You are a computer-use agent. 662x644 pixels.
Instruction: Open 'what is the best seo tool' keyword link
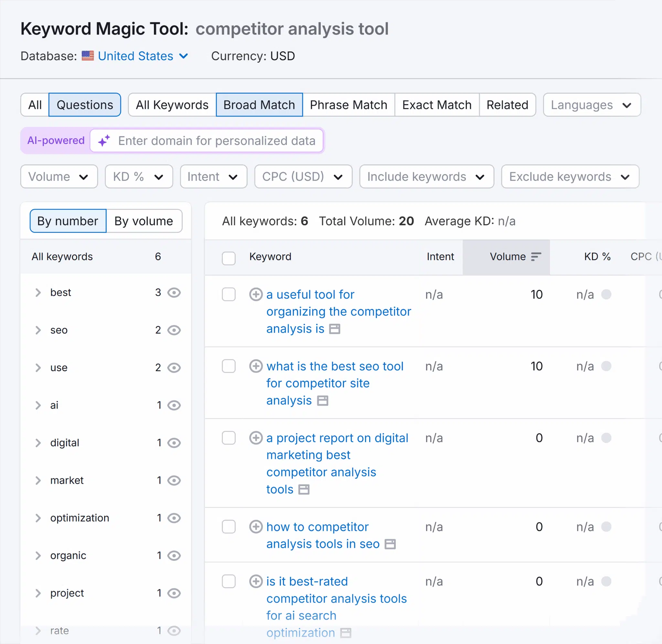click(x=335, y=383)
